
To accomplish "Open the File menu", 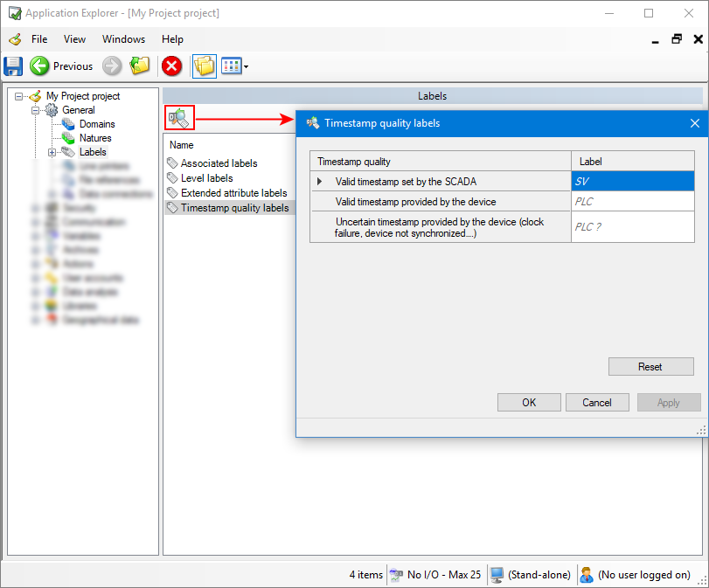I will pos(39,39).
